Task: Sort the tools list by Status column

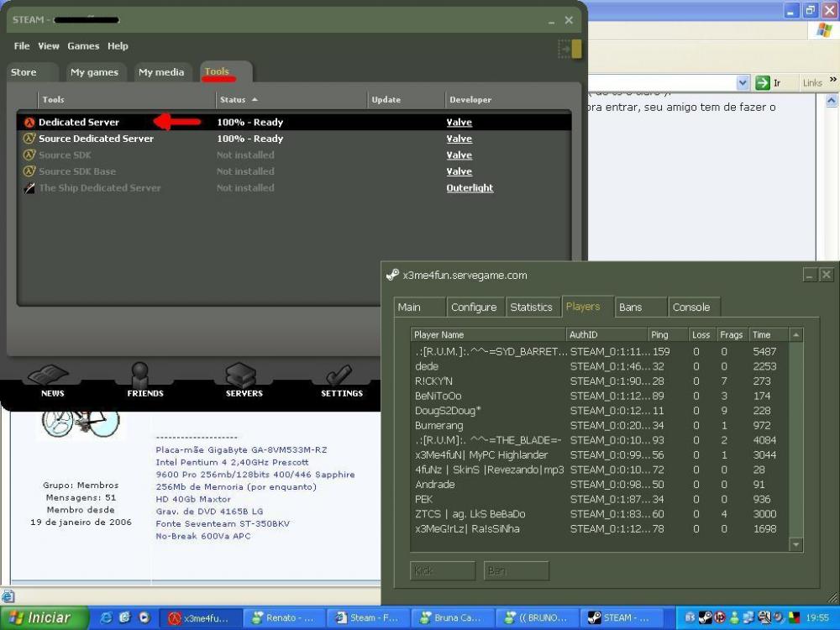Action: [239, 100]
